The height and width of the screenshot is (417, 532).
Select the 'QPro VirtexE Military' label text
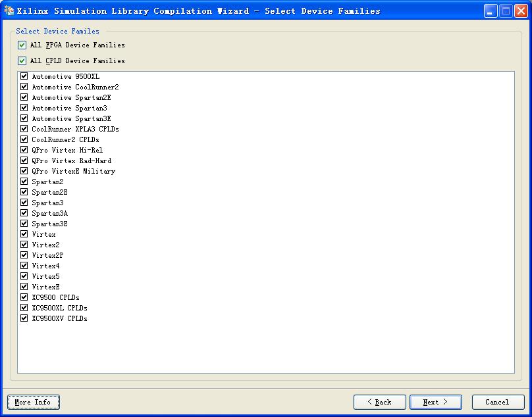coord(74,171)
